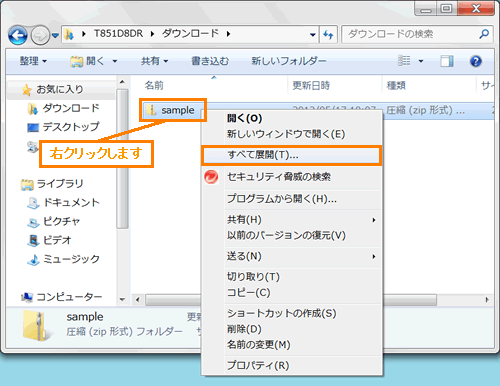Click the ピクチャ library icon
This screenshot has width=500, height=386.
pyautogui.click(x=33, y=222)
